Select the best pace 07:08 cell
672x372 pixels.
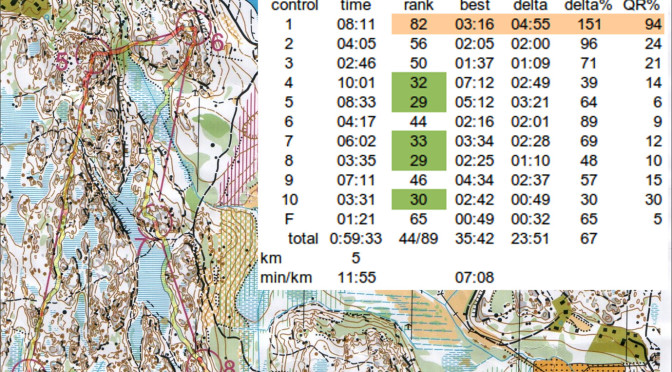(x=474, y=277)
